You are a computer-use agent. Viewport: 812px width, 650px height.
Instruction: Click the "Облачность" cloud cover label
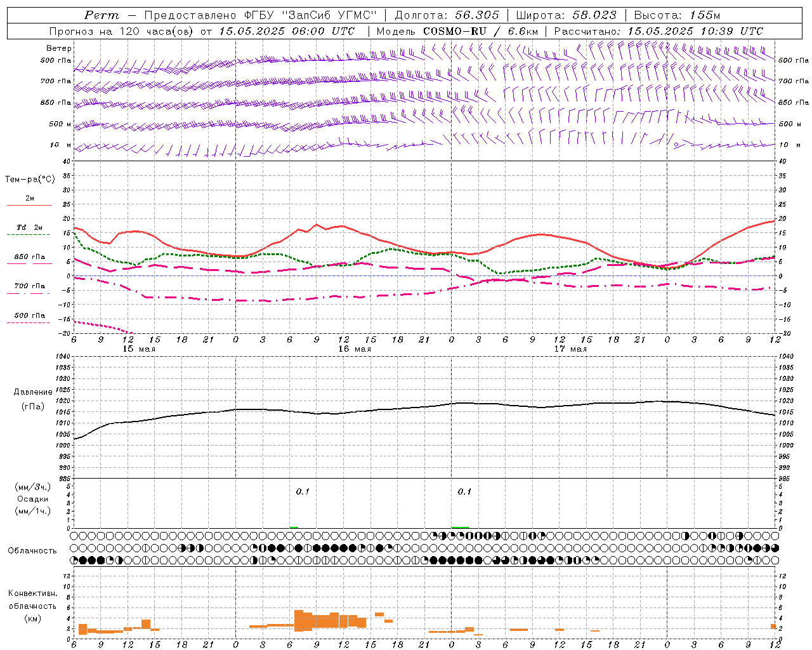(x=32, y=551)
